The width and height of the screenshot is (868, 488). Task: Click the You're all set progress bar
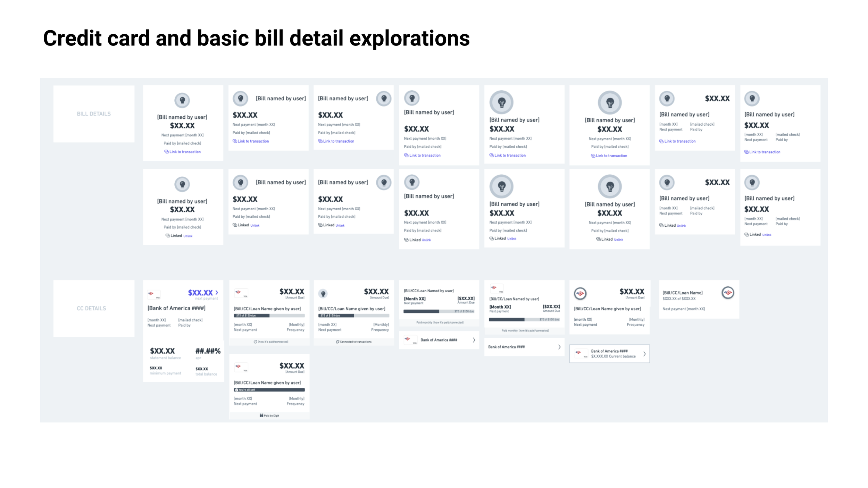tap(269, 390)
